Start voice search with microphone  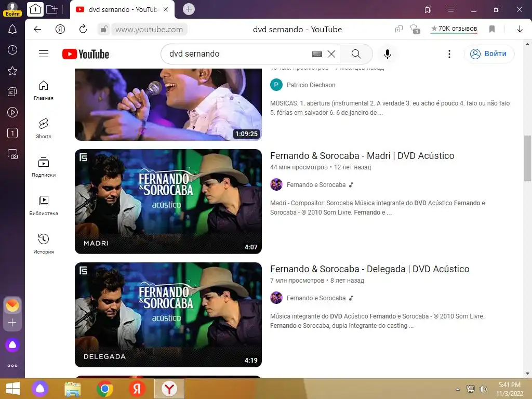[388, 54]
